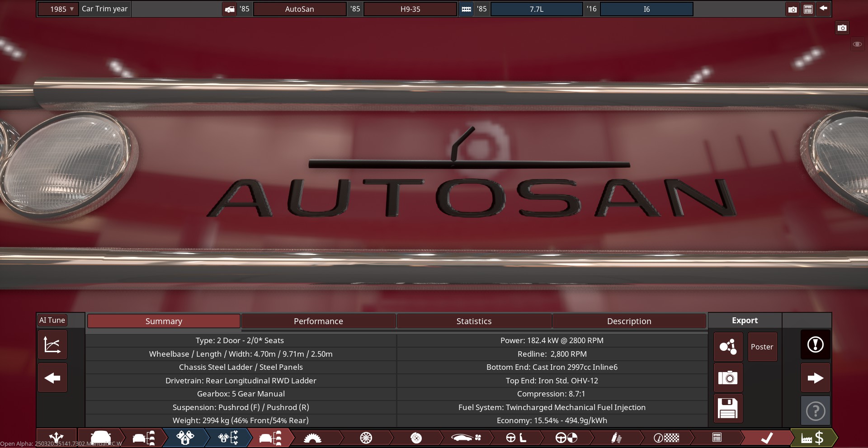Open the detailed stats sheet step
This screenshot has height=448, width=868.
point(717,438)
